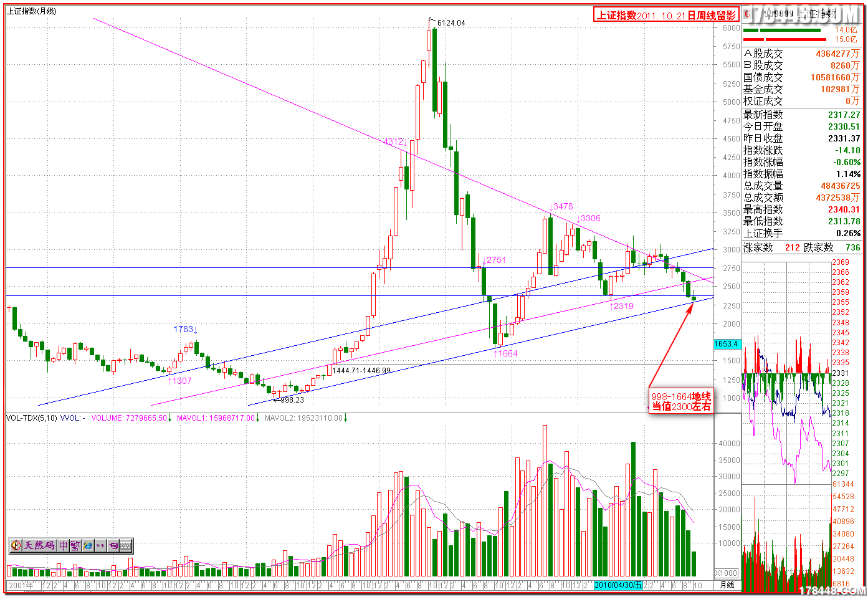Click the ↑2319 annotation on chart
This screenshot has width=868, height=597.
(x=621, y=306)
